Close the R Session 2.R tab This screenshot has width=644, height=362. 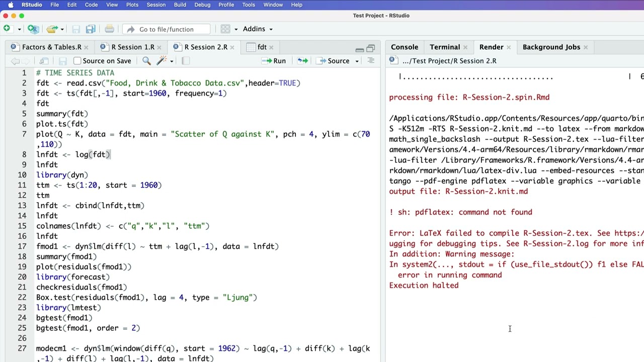coord(232,47)
